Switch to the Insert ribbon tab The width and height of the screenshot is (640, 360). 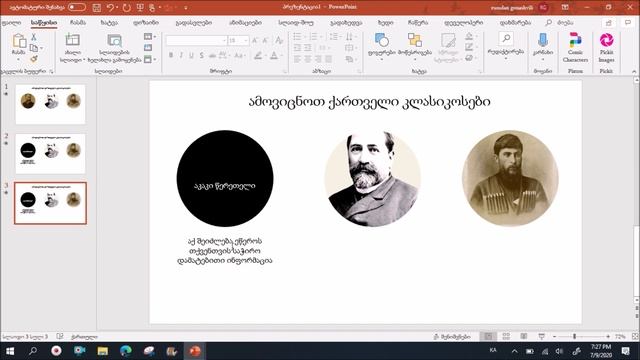tap(78, 22)
